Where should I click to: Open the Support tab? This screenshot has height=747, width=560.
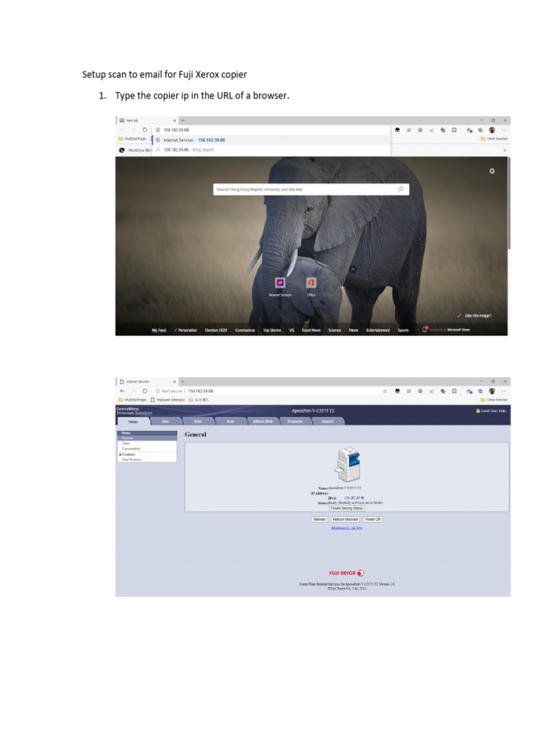[327, 421]
